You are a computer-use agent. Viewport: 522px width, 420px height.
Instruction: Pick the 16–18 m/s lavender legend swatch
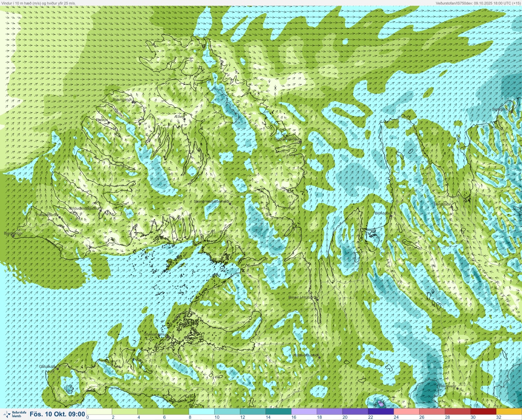(305, 411)
